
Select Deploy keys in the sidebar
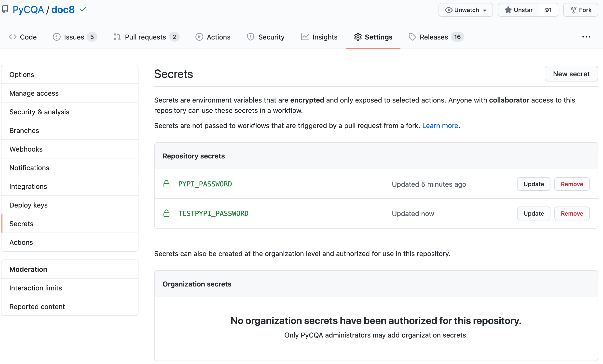tap(28, 205)
